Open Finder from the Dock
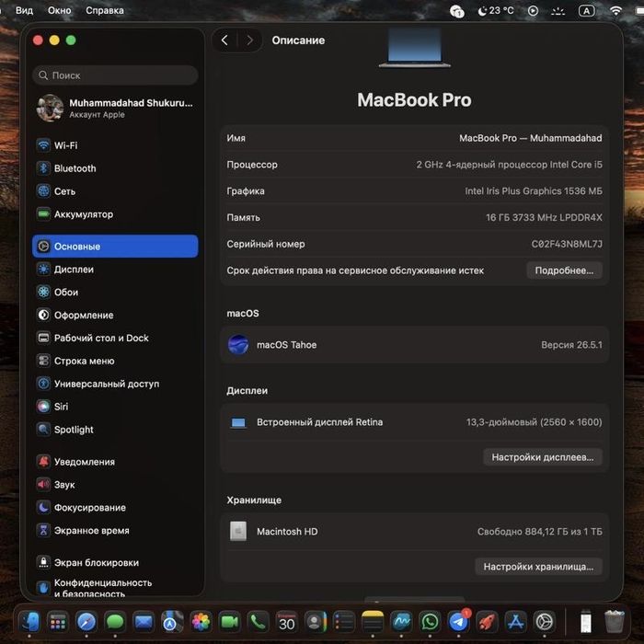This screenshot has height=644, width=644. pyautogui.click(x=29, y=622)
